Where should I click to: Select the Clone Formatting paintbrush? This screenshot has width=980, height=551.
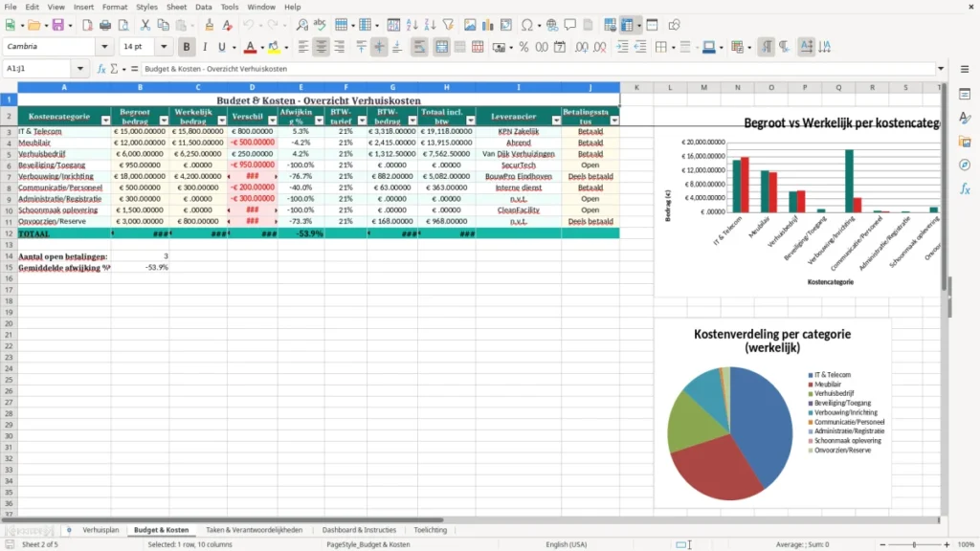pos(209,25)
